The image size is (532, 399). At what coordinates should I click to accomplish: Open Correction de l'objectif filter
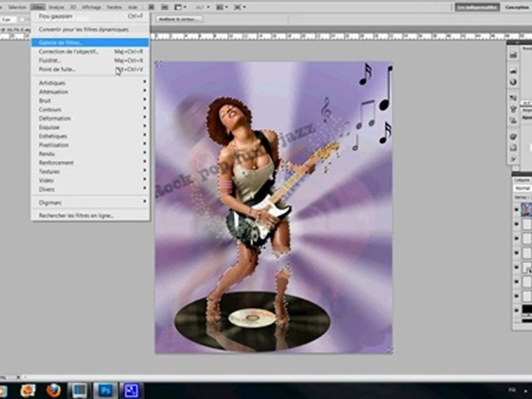point(90,52)
